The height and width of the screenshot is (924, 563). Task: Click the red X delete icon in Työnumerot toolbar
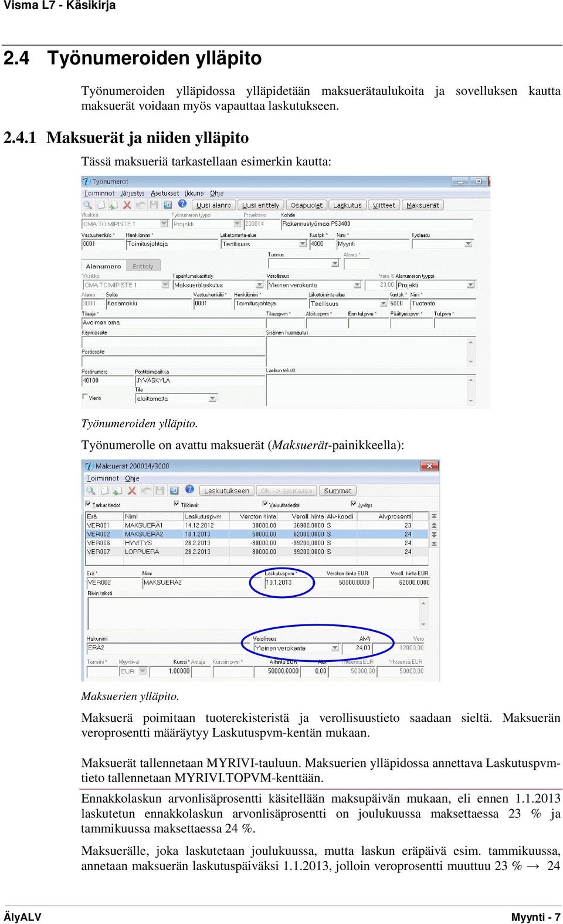coord(127,205)
